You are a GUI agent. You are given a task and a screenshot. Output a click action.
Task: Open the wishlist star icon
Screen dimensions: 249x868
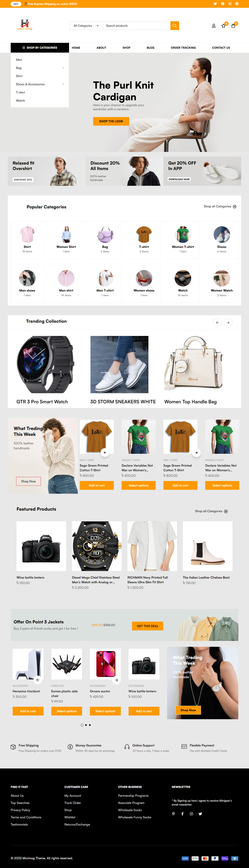[x=224, y=26]
